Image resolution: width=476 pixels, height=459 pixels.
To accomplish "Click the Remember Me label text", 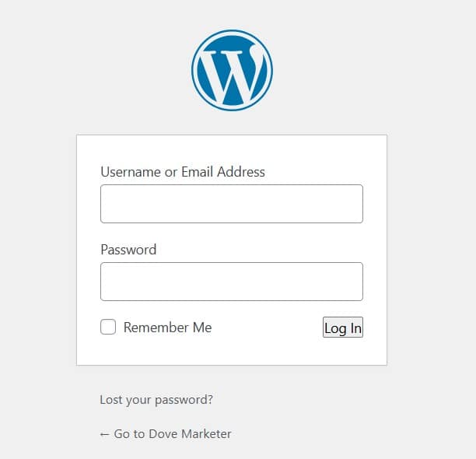I will pos(167,328).
